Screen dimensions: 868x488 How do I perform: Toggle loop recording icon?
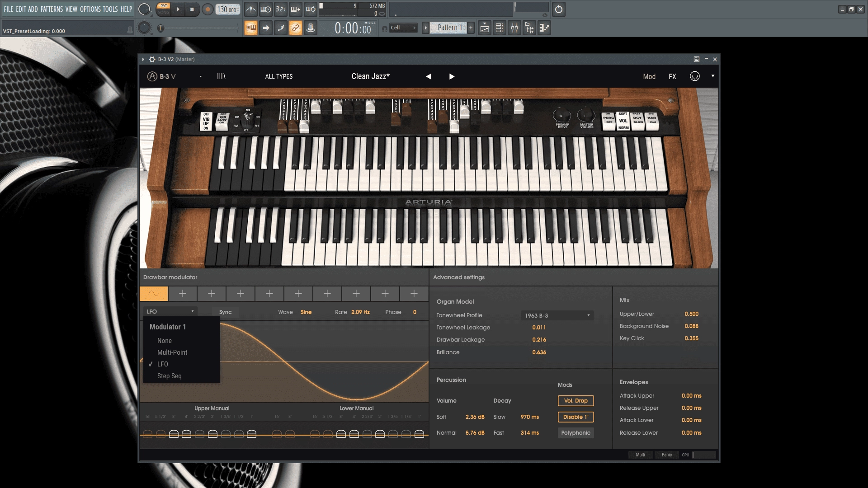point(311,9)
